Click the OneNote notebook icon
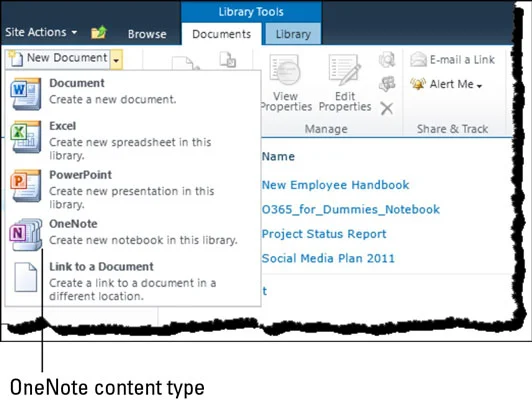Screen dimensions: 532x400 26,234
